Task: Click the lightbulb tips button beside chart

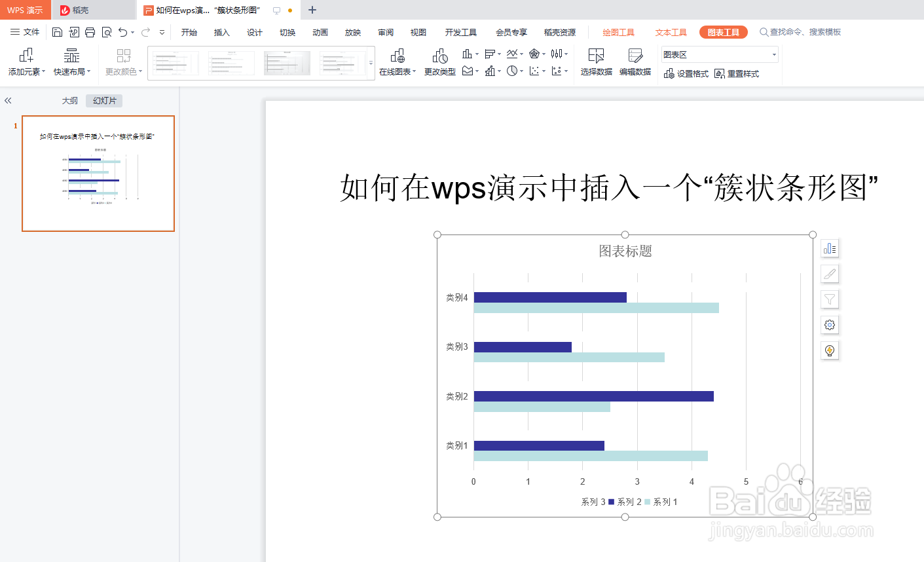Action: pyautogui.click(x=830, y=350)
